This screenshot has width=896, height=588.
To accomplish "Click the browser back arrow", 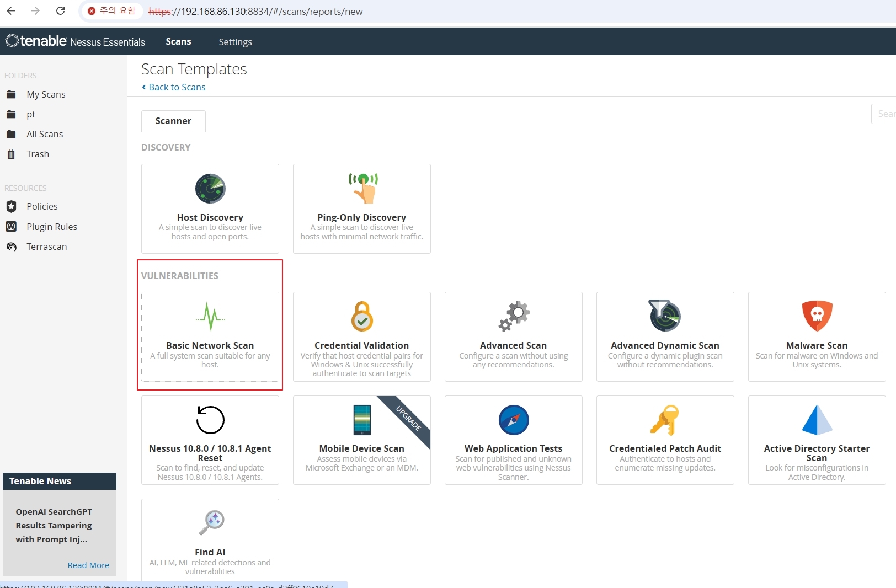I will tap(11, 11).
